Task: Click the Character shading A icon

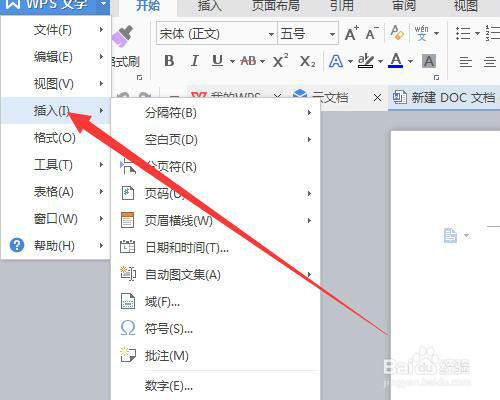Action: [429, 61]
